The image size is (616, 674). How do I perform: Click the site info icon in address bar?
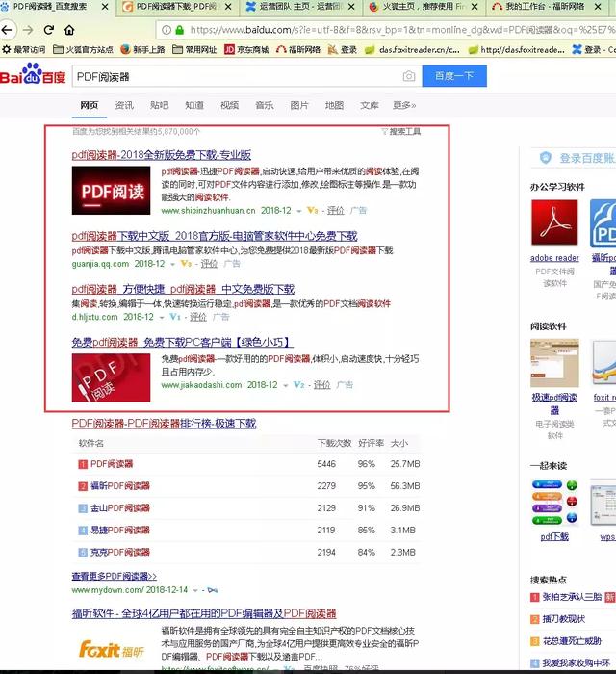point(167,30)
